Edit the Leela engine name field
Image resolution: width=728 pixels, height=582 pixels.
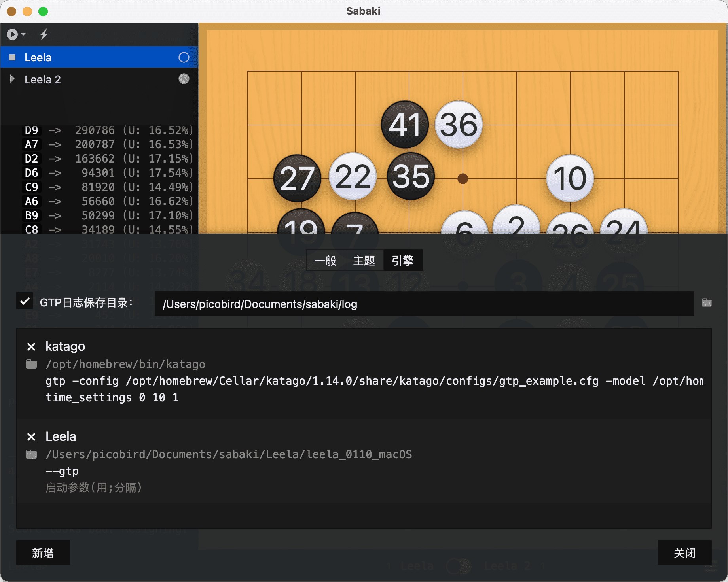coord(374,436)
